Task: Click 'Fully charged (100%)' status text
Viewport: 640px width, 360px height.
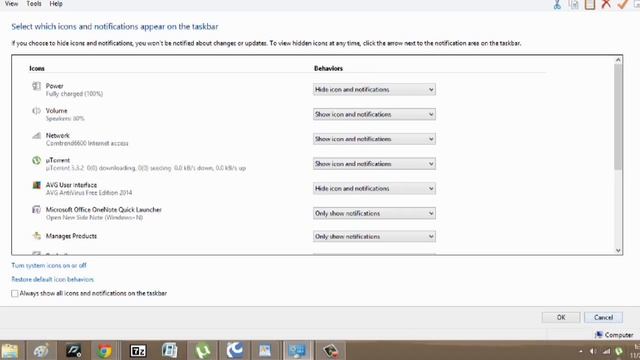Action: [x=74, y=94]
